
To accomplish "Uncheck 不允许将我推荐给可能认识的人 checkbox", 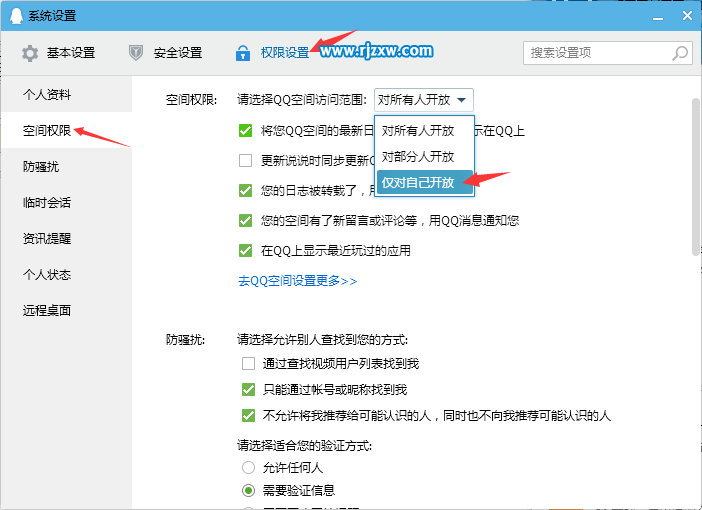I will (248, 416).
